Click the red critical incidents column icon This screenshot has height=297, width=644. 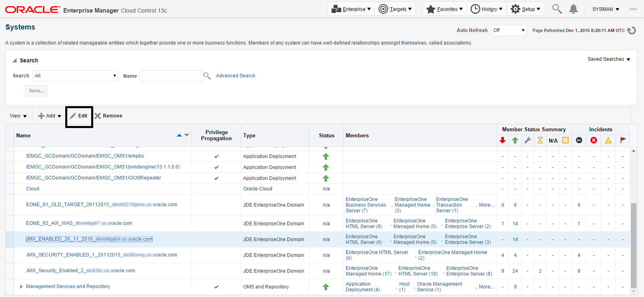click(594, 140)
